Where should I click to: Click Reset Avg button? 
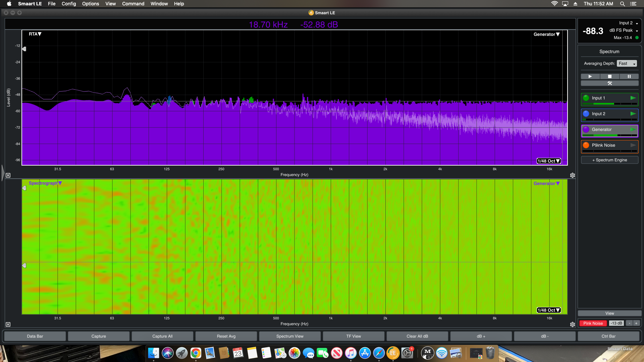[x=226, y=336]
